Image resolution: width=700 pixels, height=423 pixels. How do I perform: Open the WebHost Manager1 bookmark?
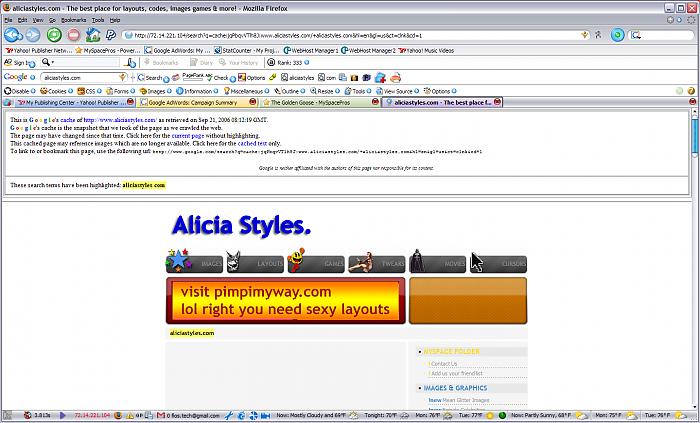click(x=311, y=50)
